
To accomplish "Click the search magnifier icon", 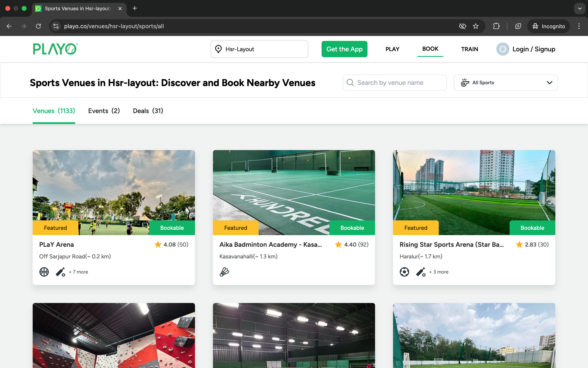I will 350,83.
